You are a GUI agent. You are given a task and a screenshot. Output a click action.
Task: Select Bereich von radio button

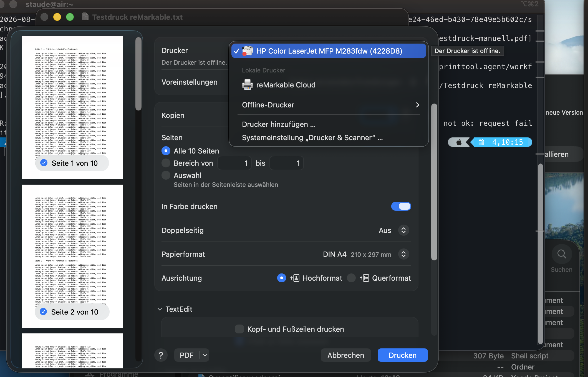click(166, 163)
